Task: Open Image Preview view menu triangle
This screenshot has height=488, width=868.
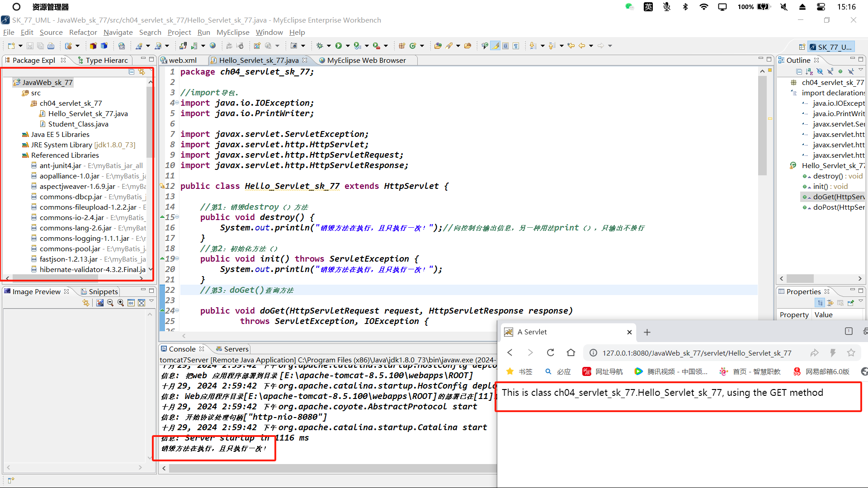Action: coord(151,301)
